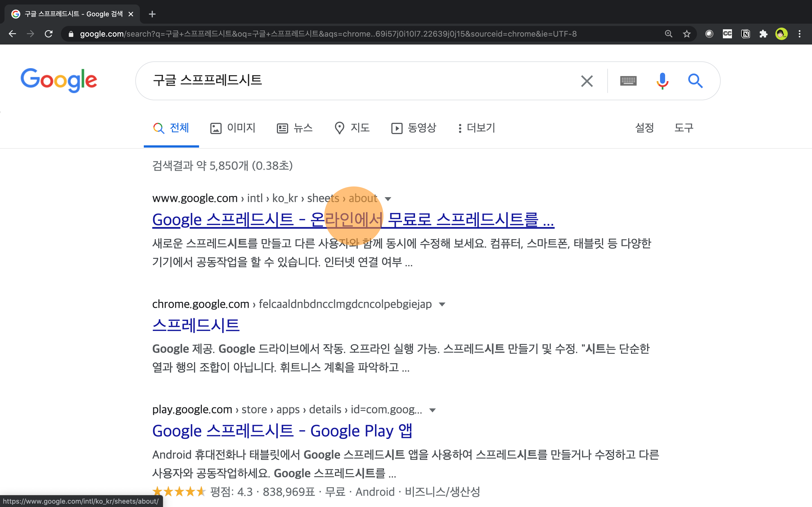Start voice search with the microphone icon

[x=662, y=81]
